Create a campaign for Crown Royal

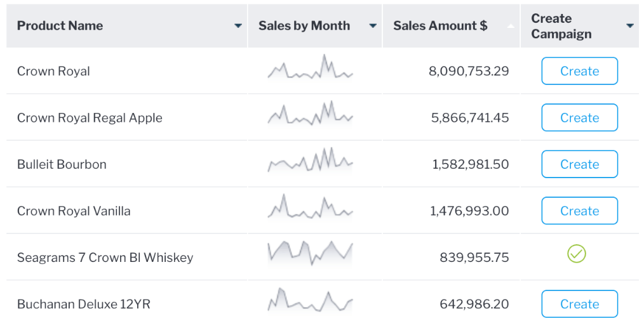point(579,71)
